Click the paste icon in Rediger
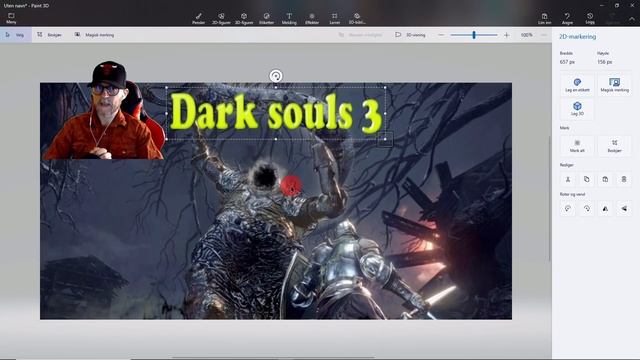The width and height of the screenshot is (640, 360). pos(605,179)
